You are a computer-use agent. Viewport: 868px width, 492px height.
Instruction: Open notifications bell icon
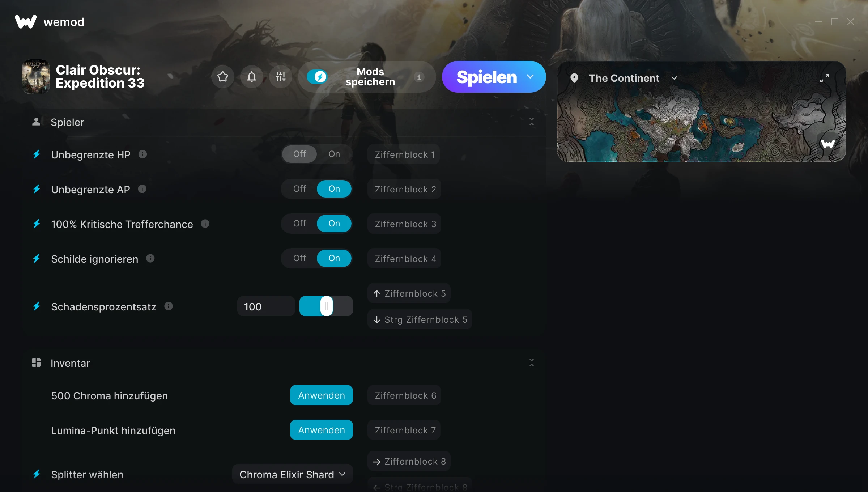(x=252, y=77)
